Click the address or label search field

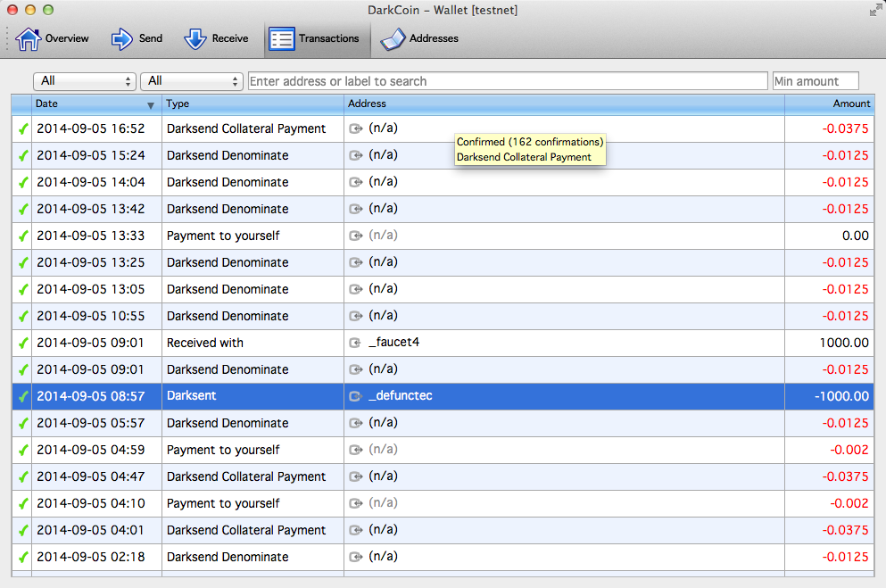[508, 81]
